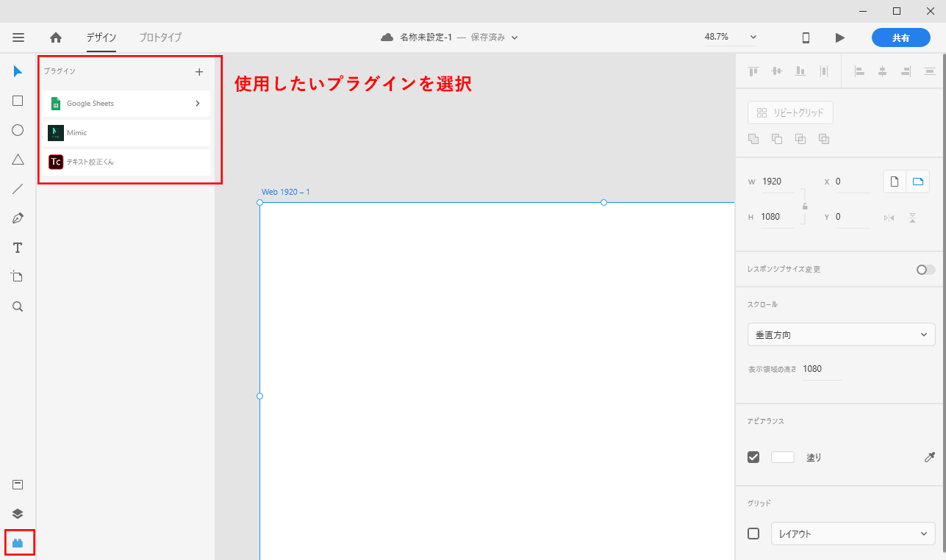
Task: Enable the グリッド checkbox
Action: pos(753,534)
